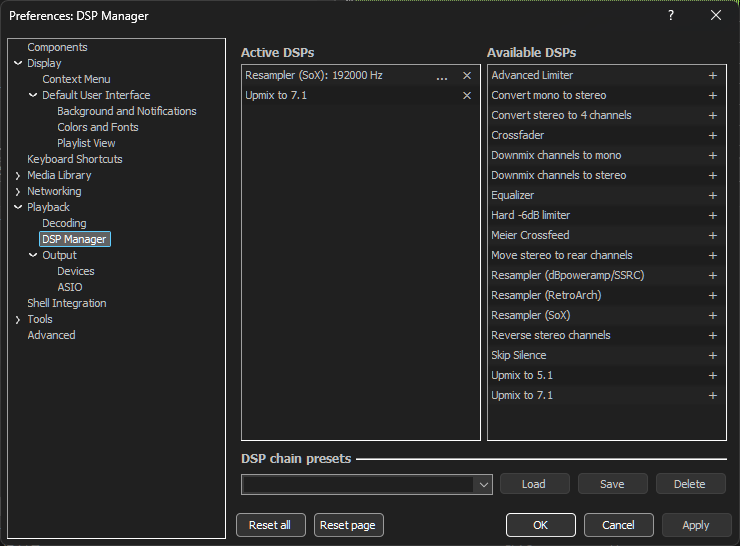
Task: Add Crossfader using its plus icon
Action: [713, 135]
